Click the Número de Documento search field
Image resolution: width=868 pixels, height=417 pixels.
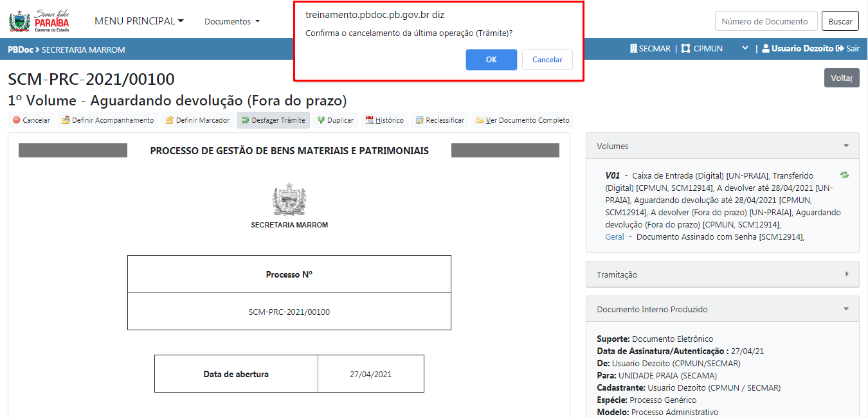(766, 21)
